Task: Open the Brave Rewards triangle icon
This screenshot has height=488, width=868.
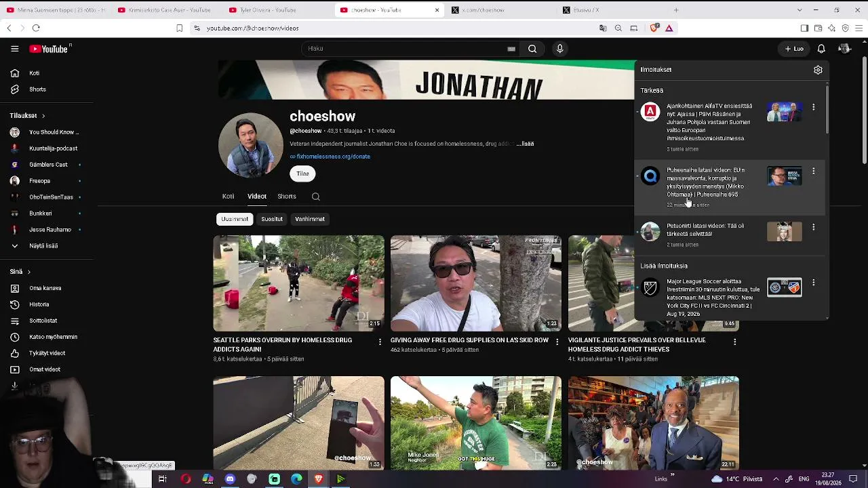Action: click(x=669, y=28)
